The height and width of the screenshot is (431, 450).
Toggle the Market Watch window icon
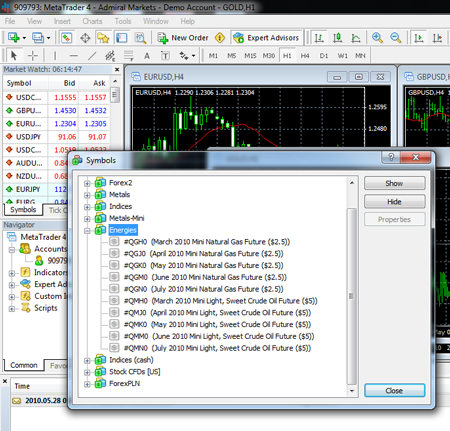coord(67,38)
